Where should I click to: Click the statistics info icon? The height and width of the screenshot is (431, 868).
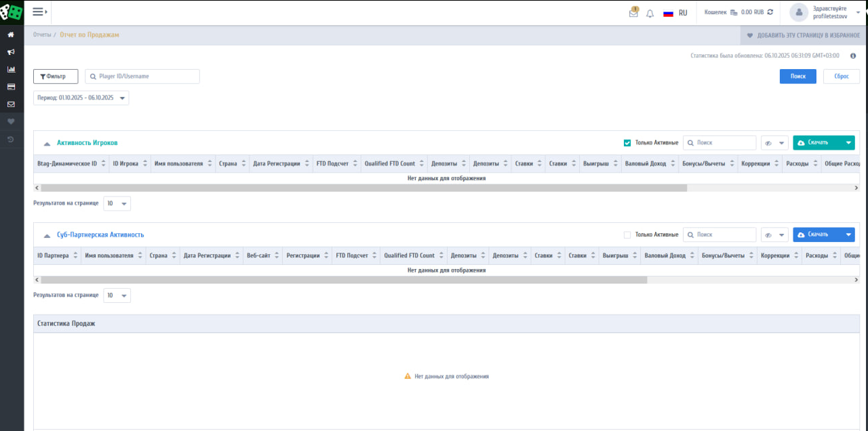tap(853, 56)
